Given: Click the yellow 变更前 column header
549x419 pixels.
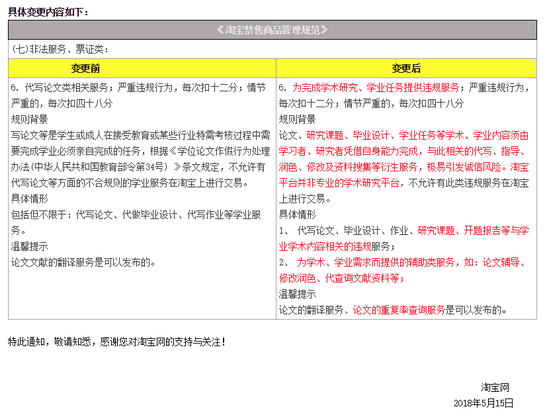Looking at the screenshot, I should pyautogui.click(x=142, y=68).
